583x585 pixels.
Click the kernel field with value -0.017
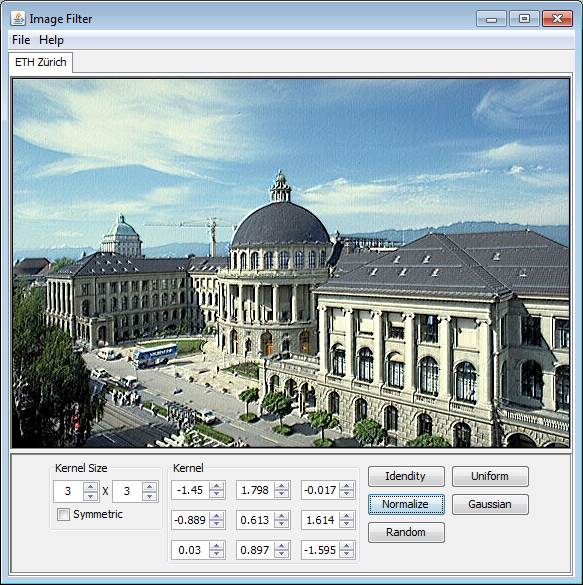click(320, 490)
